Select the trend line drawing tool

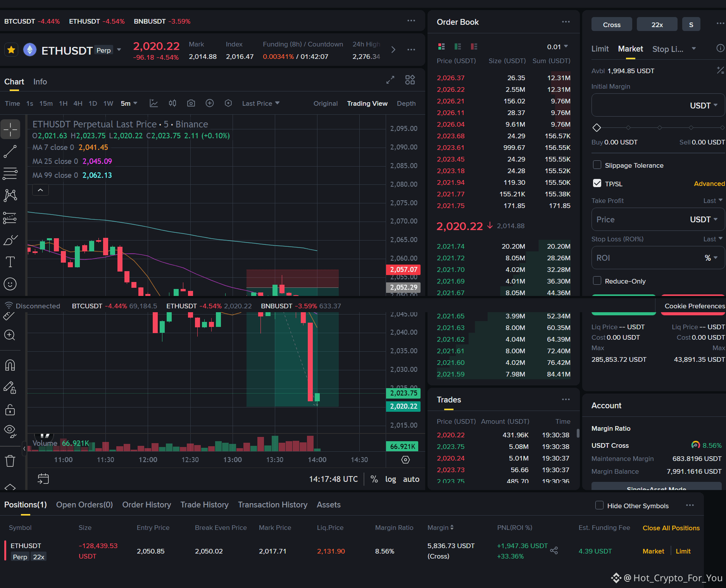point(10,151)
